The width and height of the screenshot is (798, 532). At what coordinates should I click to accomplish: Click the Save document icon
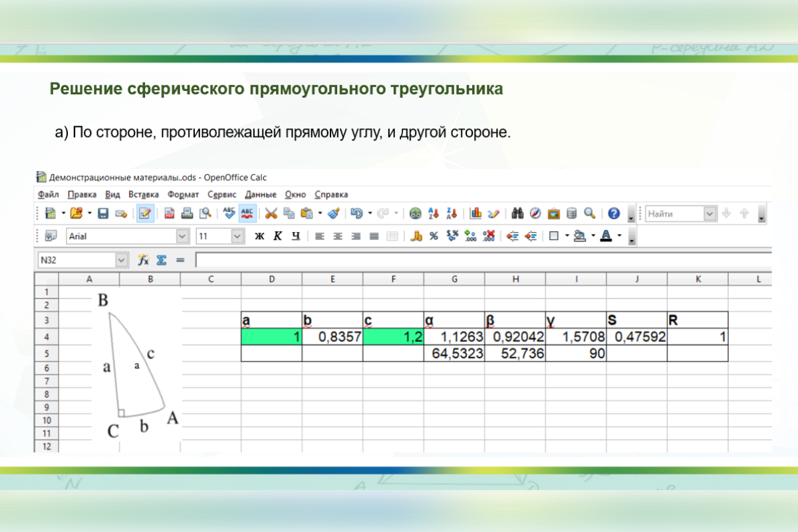coord(103,213)
